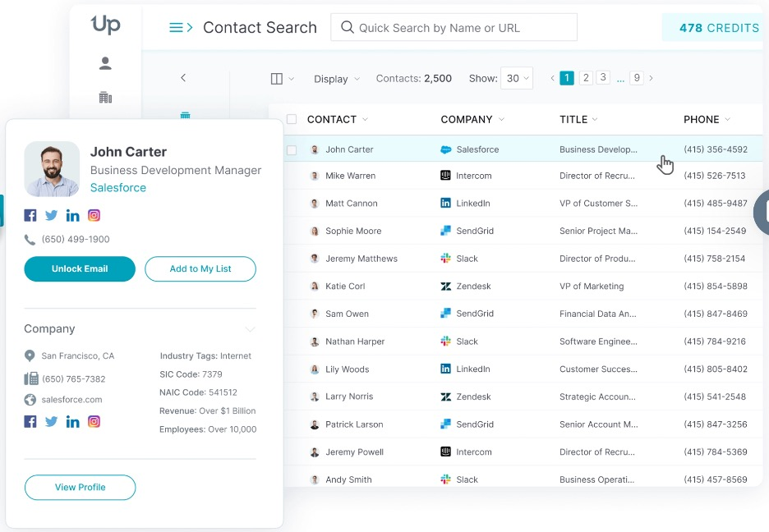769x532 pixels.
Task: Click the View Profile button
Action: [80, 488]
